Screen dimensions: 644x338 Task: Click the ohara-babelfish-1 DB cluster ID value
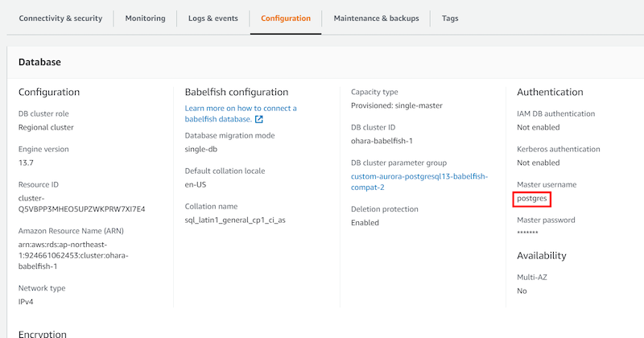click(x=382, y=140)
